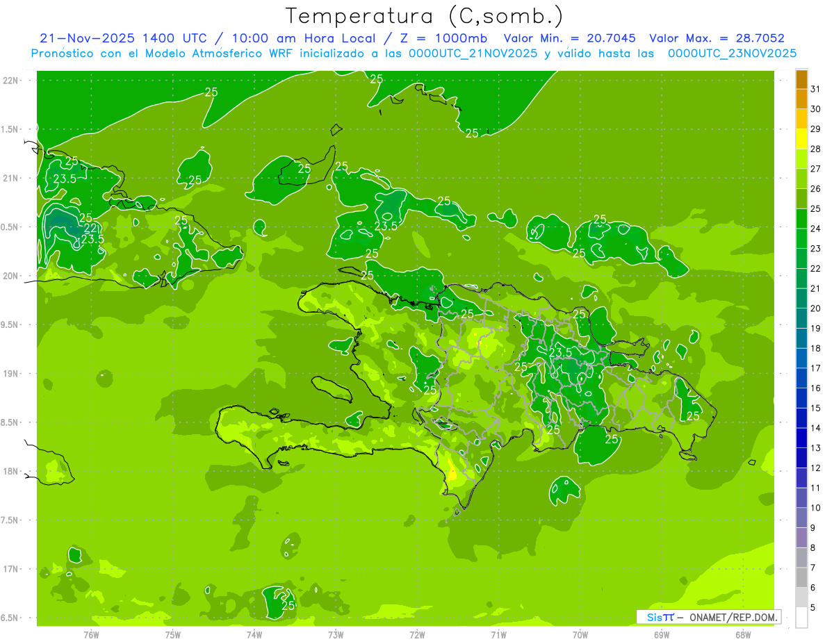Select the dark blue swatch between 13 and 14
This screenshot has height=644, width=834.
801,438
